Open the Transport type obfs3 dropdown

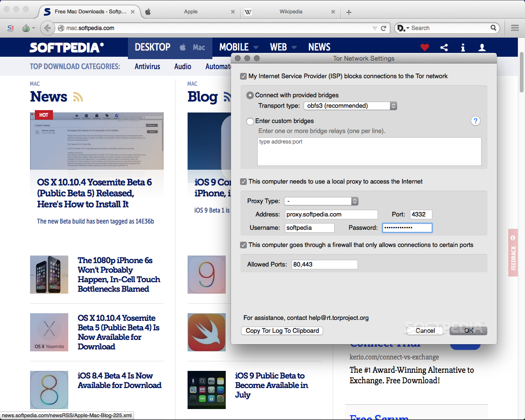350,106
